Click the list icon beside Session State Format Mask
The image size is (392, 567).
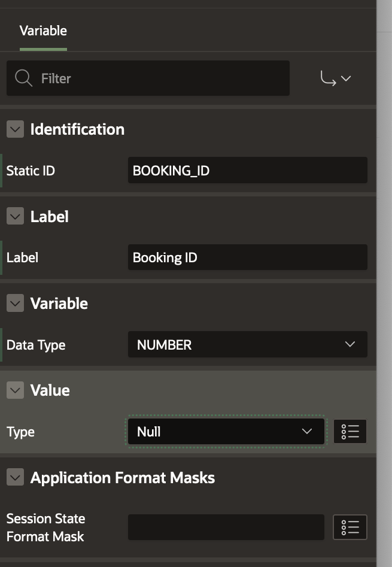[350, 527]
